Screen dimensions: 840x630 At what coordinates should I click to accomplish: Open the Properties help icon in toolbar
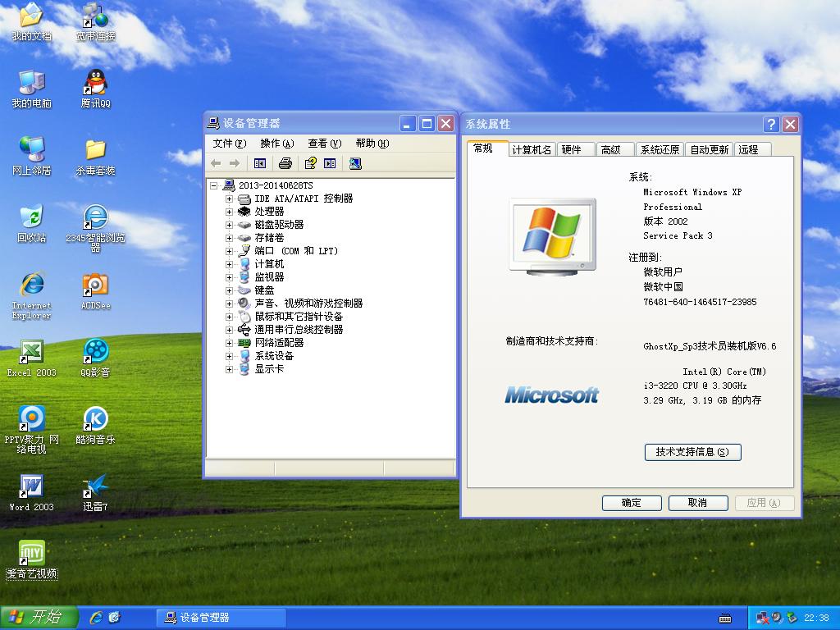pyautogui.click(x=311, y=163)
